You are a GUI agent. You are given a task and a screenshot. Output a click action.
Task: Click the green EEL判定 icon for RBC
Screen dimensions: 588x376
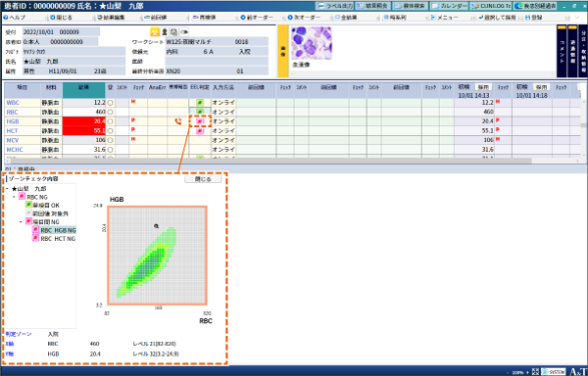(x=200, y=112)
